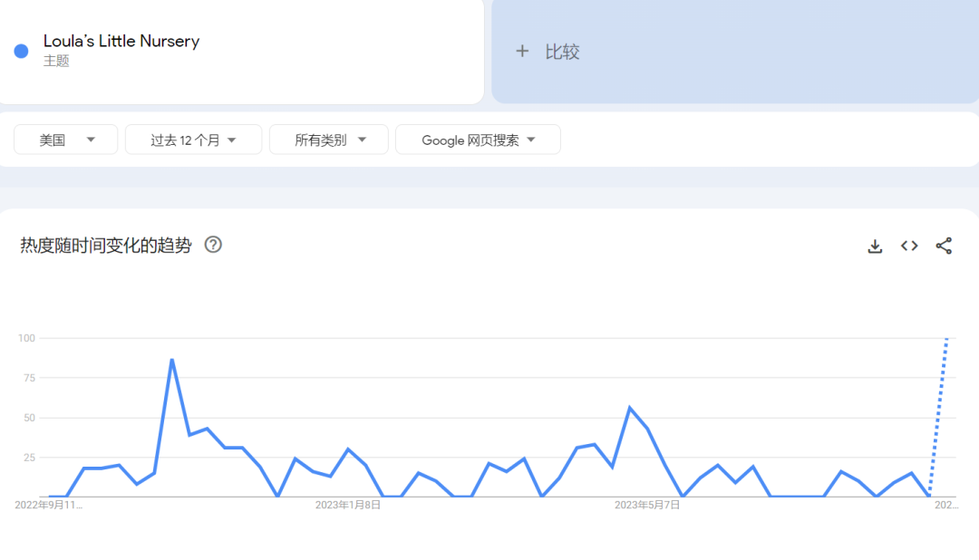979x560 pixels.
Task: Click the 2023年5月7日 axis date label
Action: 647,505
